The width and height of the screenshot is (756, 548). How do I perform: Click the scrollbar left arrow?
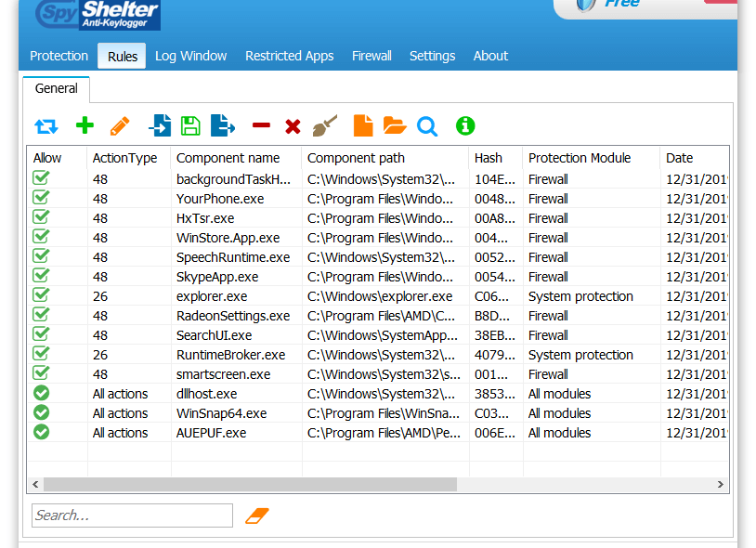pos(35,485)
